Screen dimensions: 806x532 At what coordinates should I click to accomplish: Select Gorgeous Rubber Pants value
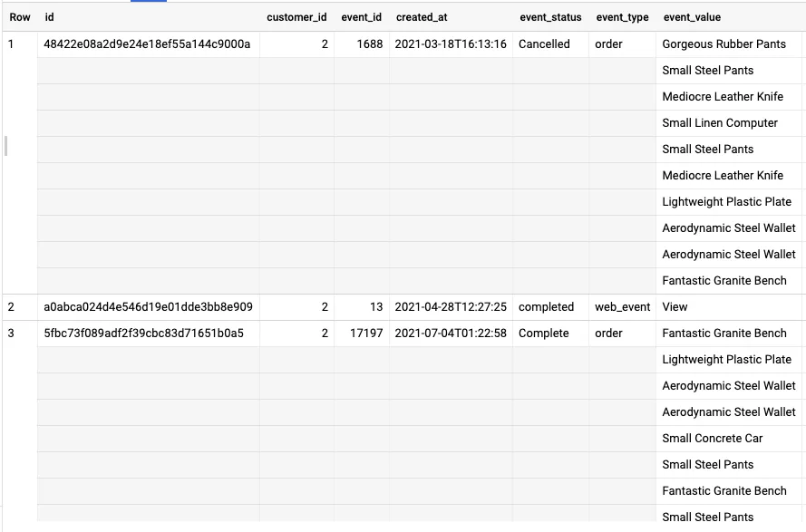pos(723,44)
